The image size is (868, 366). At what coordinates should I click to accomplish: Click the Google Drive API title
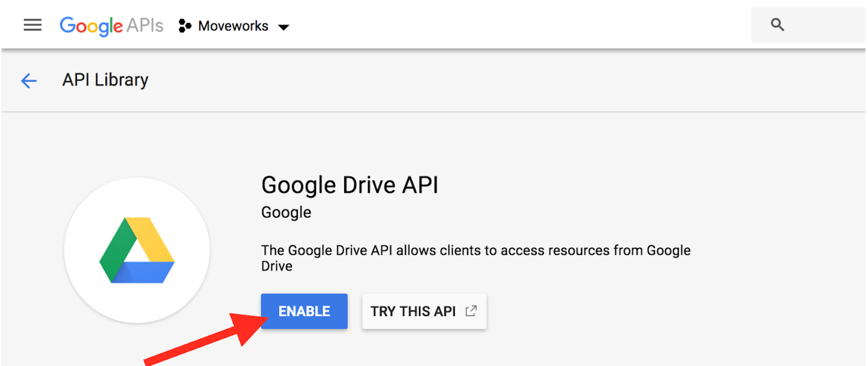[x=350, y=185]
